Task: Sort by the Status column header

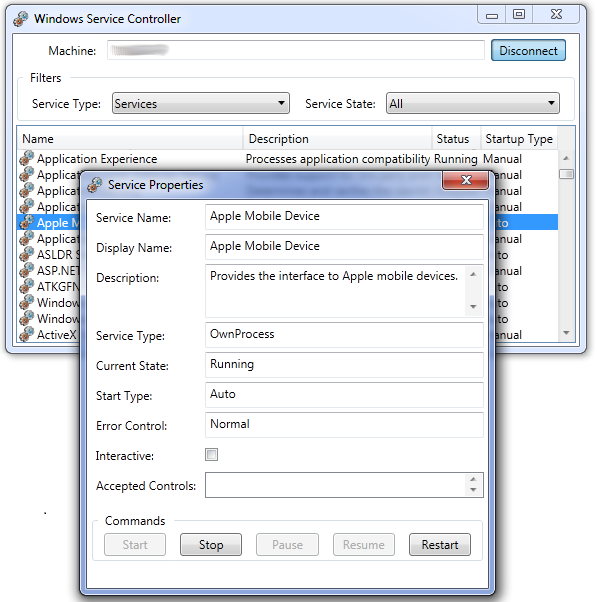Action: [456, 139]
